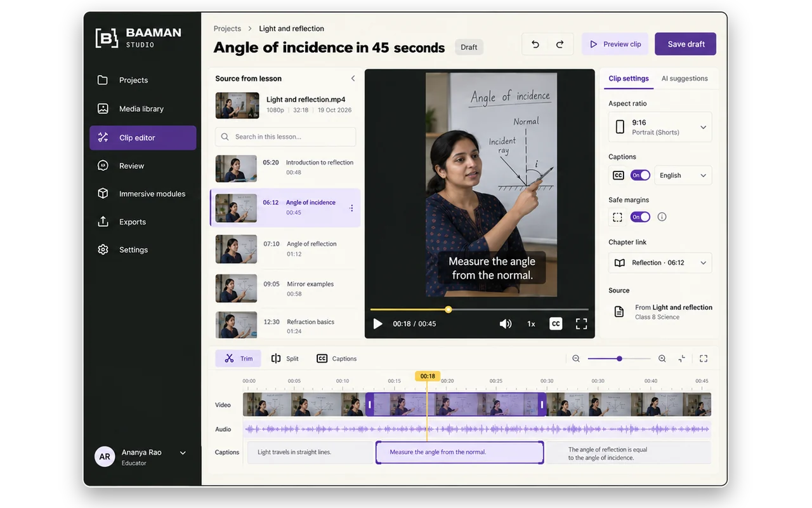Image resolution: width=812 pixels, height=508 pixels.
Task: Open the English caption language dropdown
Action: click(683, 175)
